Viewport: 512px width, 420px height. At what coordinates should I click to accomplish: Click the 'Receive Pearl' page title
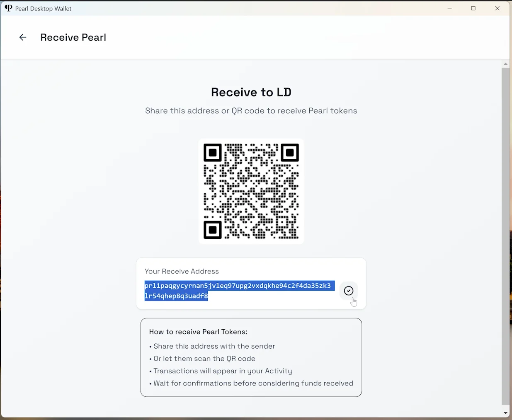click(x=73, y=37)
